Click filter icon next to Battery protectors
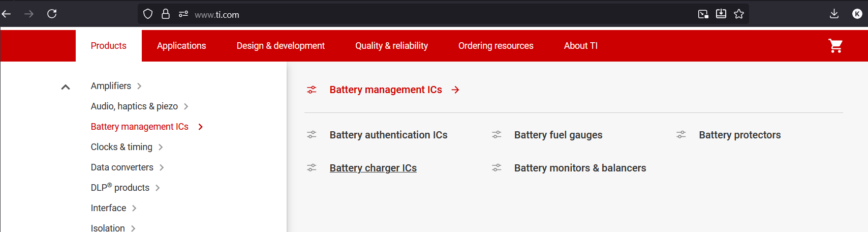 point(681,135)
